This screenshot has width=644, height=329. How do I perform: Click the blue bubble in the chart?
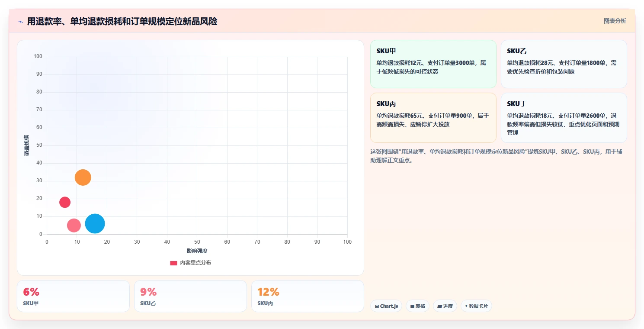pyautogui.click(x=95, y=224)
